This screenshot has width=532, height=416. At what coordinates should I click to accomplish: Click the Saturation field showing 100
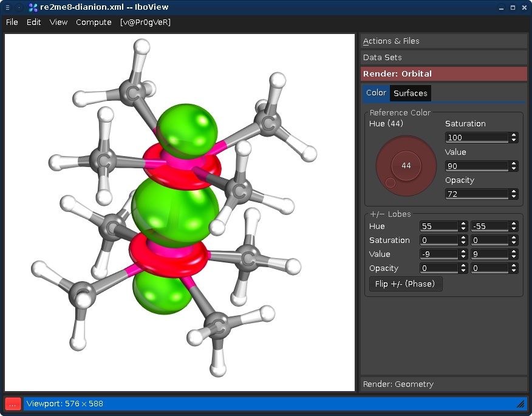click(477, 138)
